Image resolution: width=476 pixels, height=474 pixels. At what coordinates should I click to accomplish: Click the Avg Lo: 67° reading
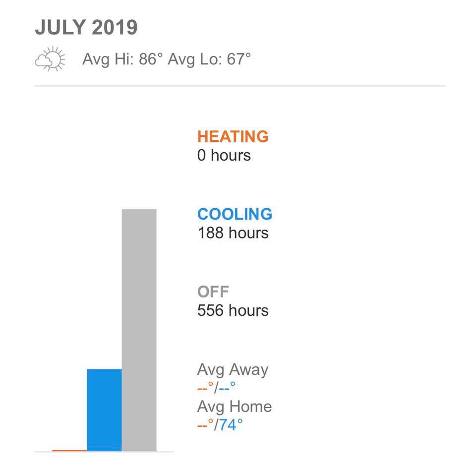(209, 59)
